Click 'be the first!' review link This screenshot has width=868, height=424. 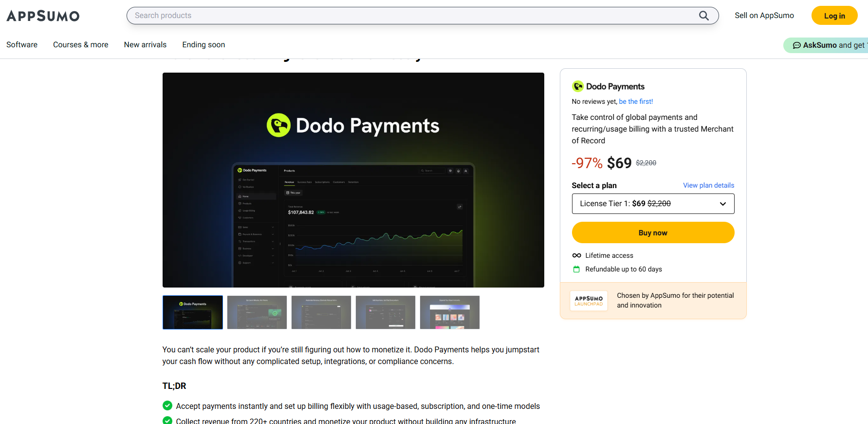(x=636, y=101)
